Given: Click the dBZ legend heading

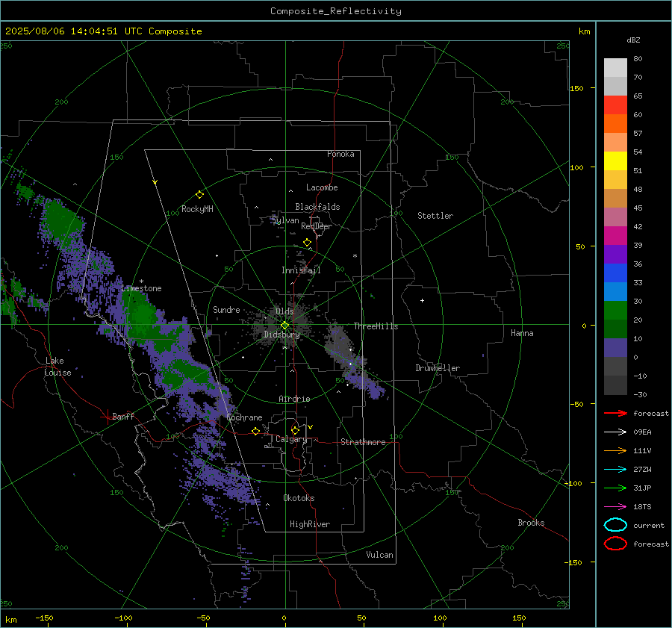Looking at the screenshot, I should [x=633, y=40].
